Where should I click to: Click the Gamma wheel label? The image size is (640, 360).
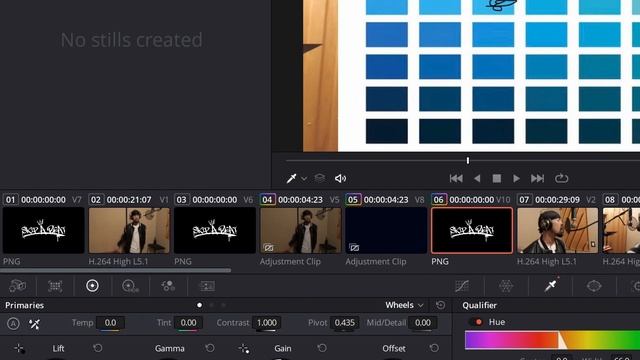click(170, 348)
